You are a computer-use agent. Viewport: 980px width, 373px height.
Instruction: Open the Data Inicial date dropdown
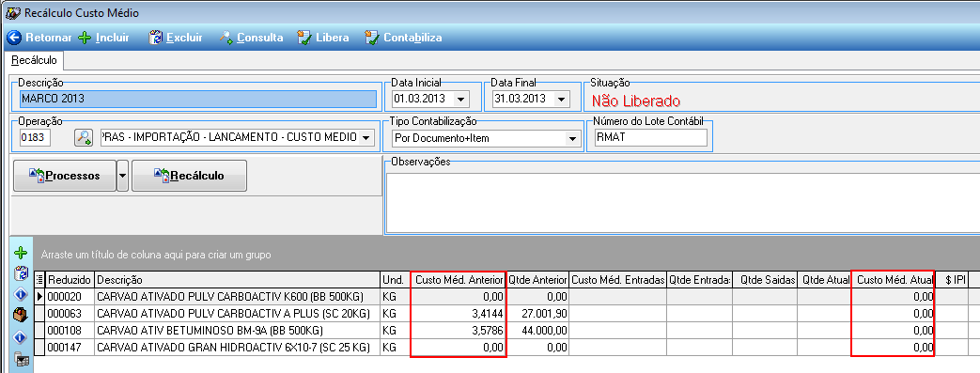point(461,99)
